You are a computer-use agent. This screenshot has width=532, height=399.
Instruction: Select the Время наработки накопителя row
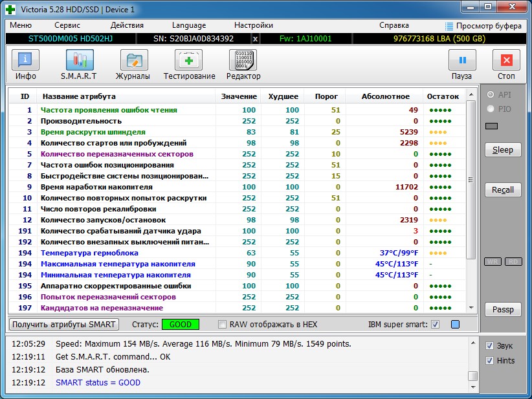pyautogui.click(x=238, y=187)
